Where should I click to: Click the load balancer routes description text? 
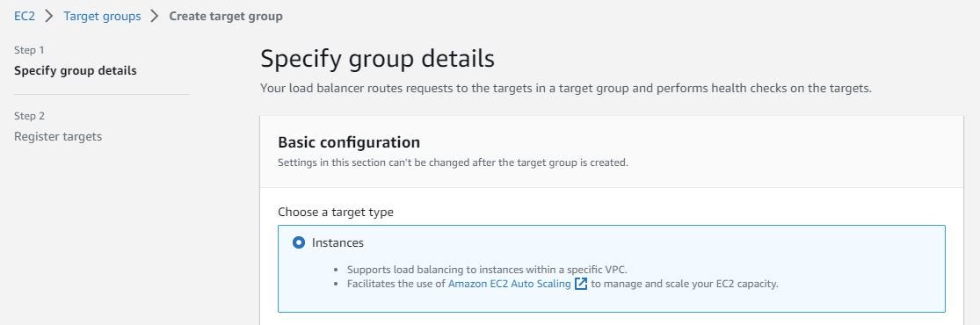566,89
